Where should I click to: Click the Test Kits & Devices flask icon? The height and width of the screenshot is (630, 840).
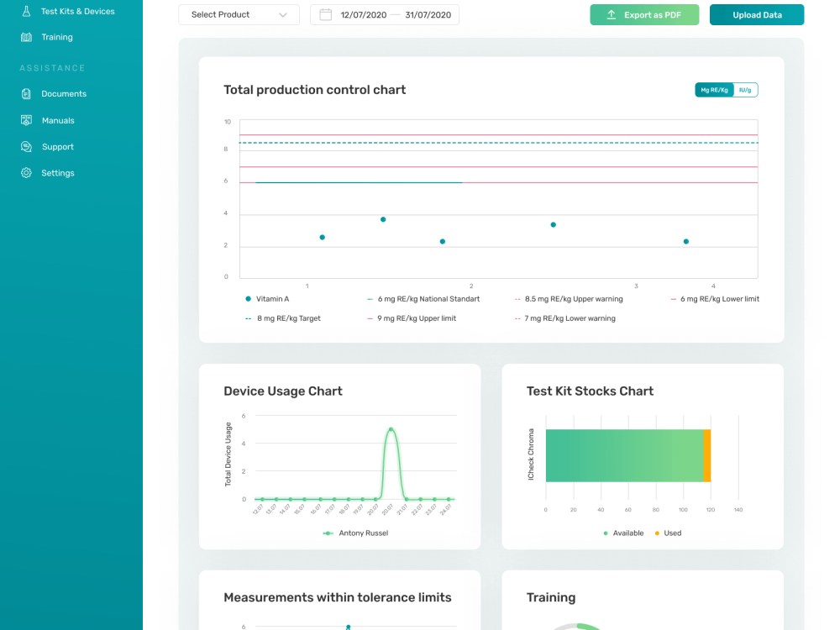[26, 11]
